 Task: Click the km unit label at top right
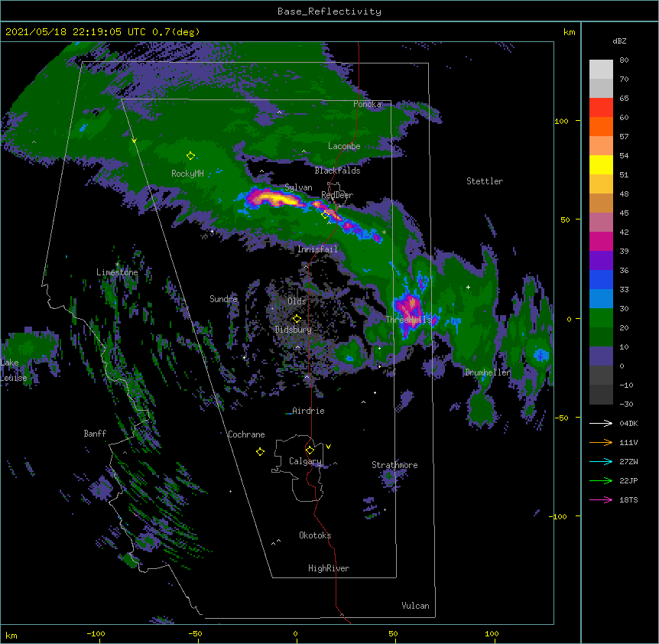coord(569,32)
